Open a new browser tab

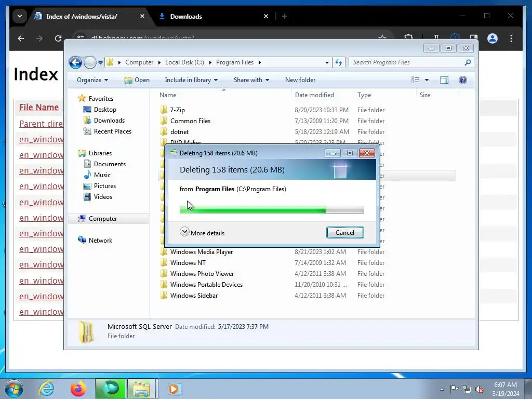(x=285, y=16)
